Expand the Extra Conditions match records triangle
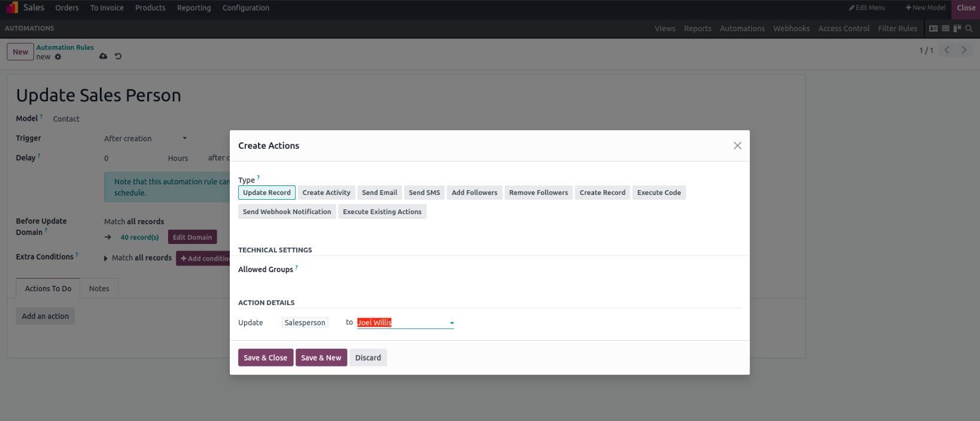 (x=106, y=258)
